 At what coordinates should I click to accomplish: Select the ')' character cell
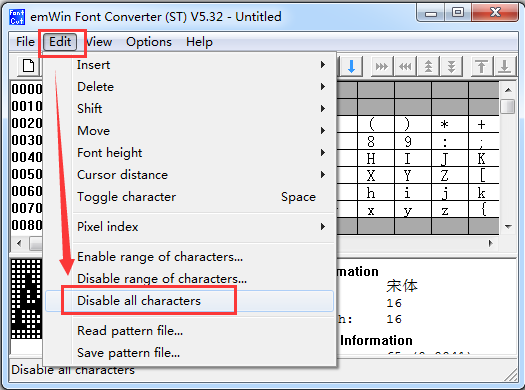413,124
